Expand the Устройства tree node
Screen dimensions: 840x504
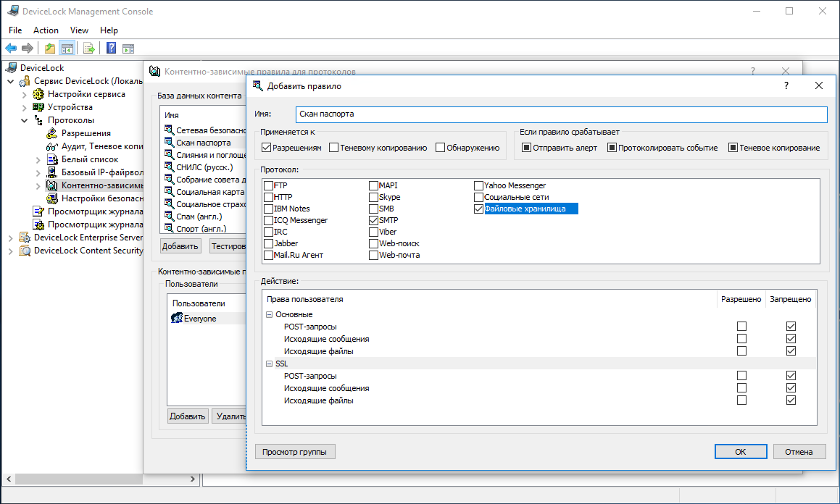pos(24,108)
